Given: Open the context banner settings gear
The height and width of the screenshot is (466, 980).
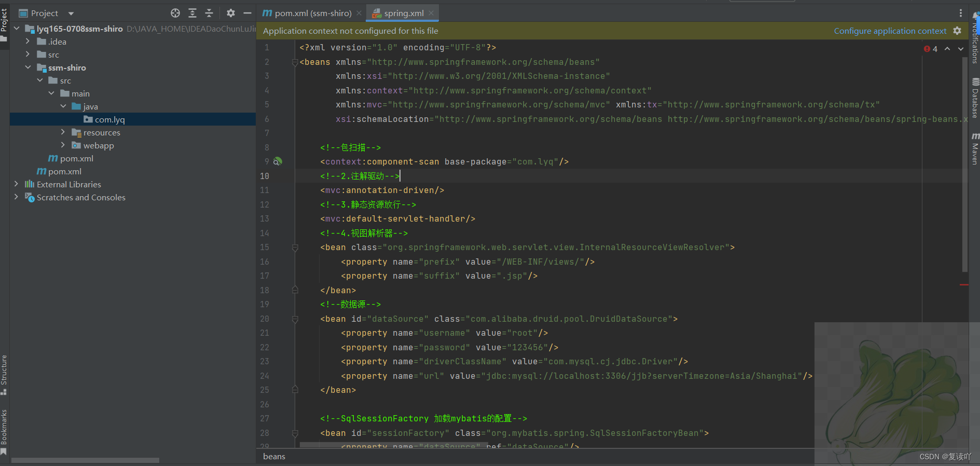Looking at the screenshot, I should [957, 31].
